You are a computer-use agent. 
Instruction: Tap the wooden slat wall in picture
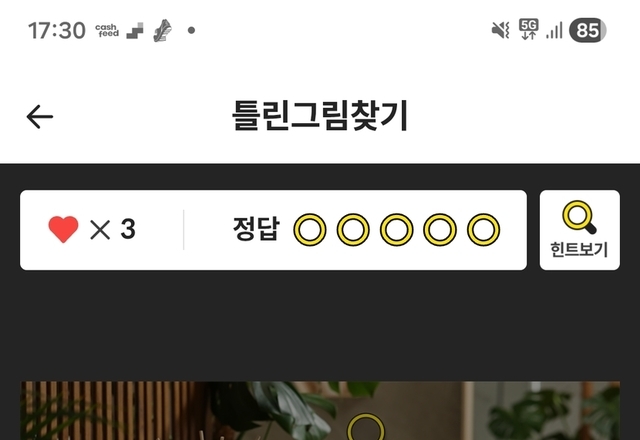click(110, 410)
